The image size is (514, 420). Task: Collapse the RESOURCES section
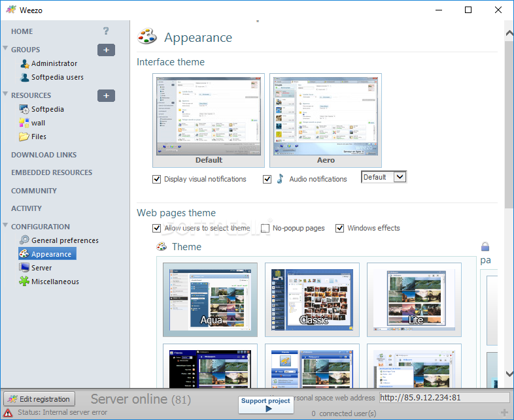pyautogui.click(x=5, y=94)
